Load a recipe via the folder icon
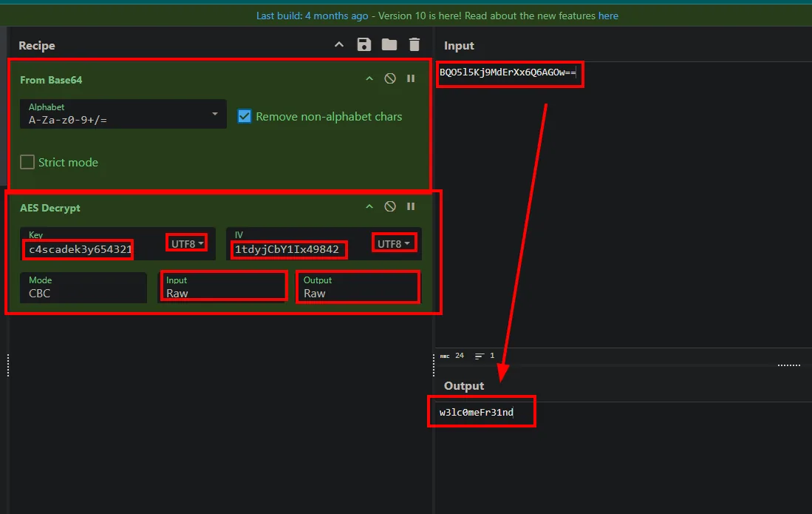Screen dimensions: 812x514 [x=389, y=44]
